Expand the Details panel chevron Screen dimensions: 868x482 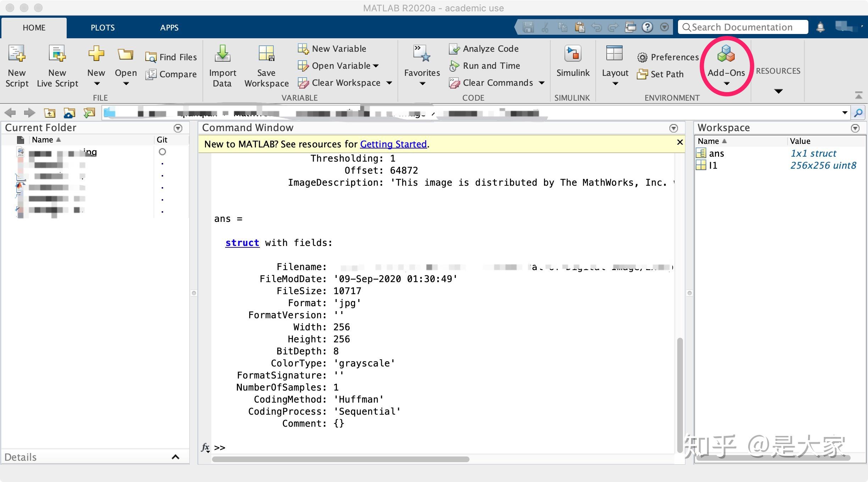[175, 457]
